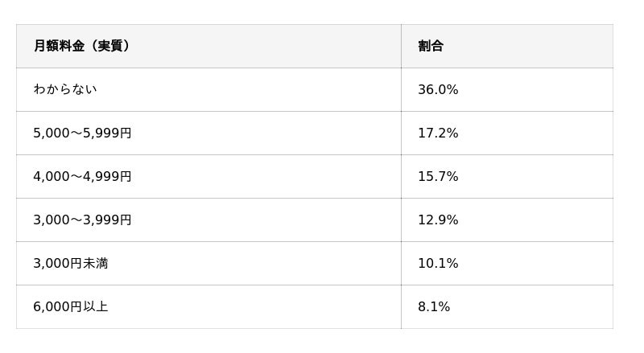Screen dimensions: 644x353
Task: Click the 未満 text in the 3,000円 row
Action: pyautogui.click(x=96, y=264)
